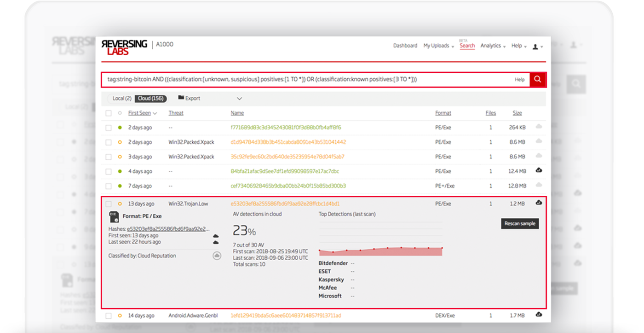Sort by the Format column header
Viewport: 644px width, 333px height.
(x=443, y=113)
